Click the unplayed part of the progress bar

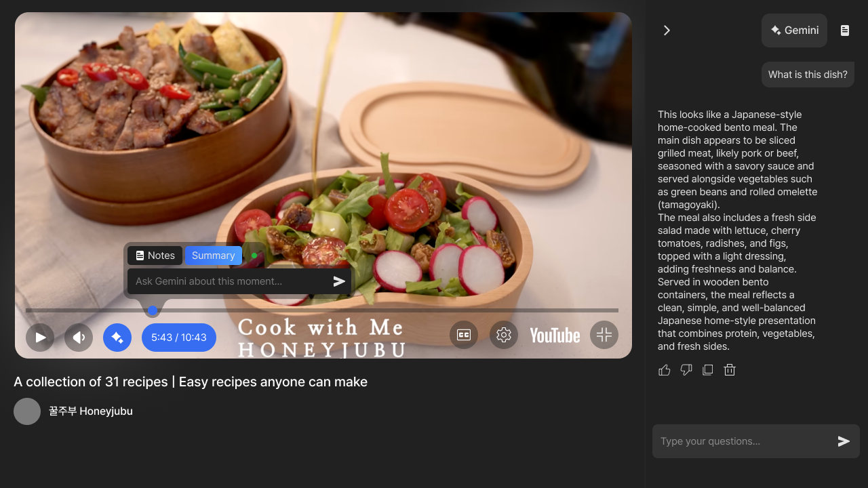tap(388, 310)
